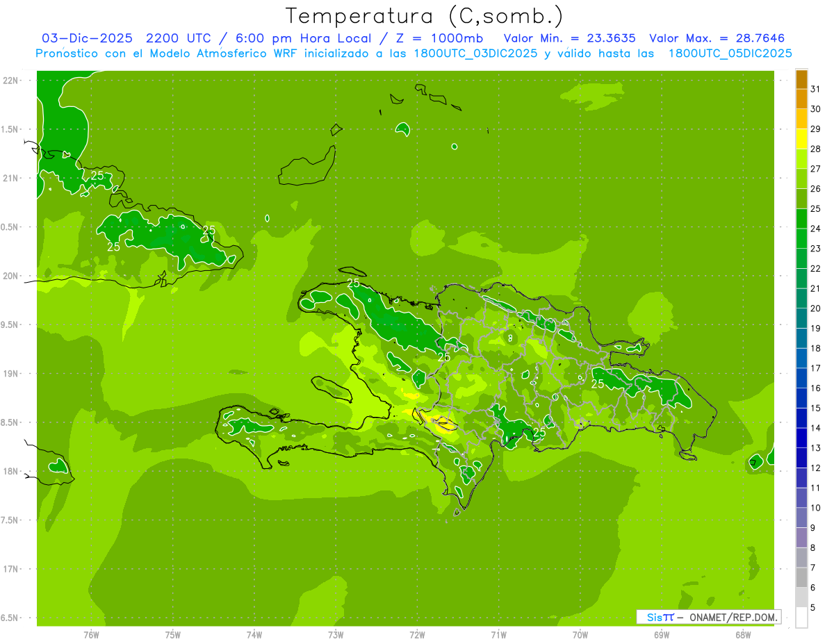This screenshot has width=834, height=644.
Task: Click the Valor Min. = 23.3635 text
Action: pyautogui.click(x=570, y=38)
